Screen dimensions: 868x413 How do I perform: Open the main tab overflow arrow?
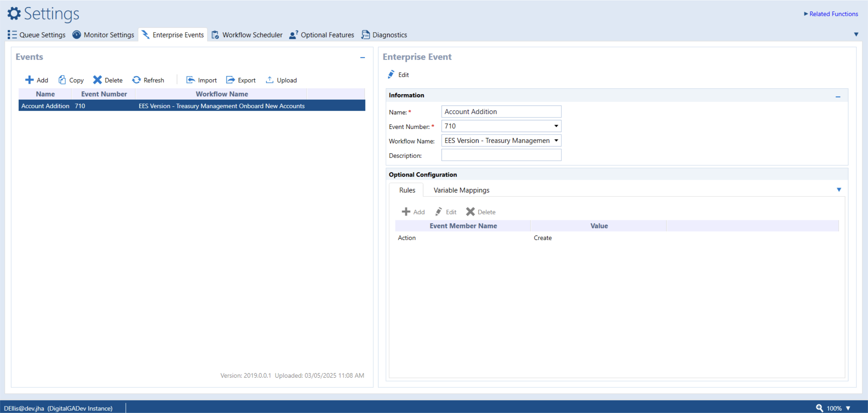(856, 34)
